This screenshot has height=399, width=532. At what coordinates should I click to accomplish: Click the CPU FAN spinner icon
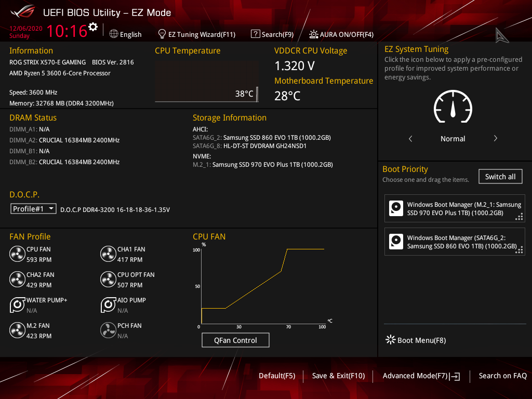[17, 254]
